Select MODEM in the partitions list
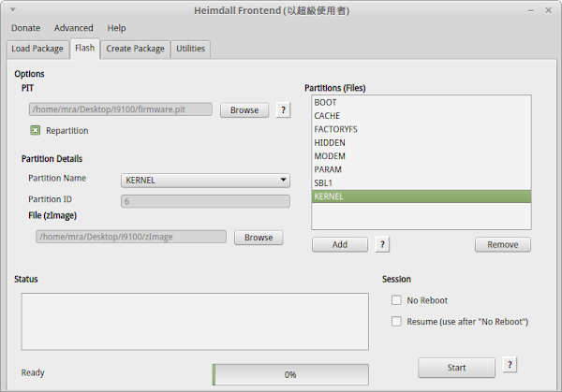Image resolution: width=562 pixels, height=392 pixels. click(421, 156)
